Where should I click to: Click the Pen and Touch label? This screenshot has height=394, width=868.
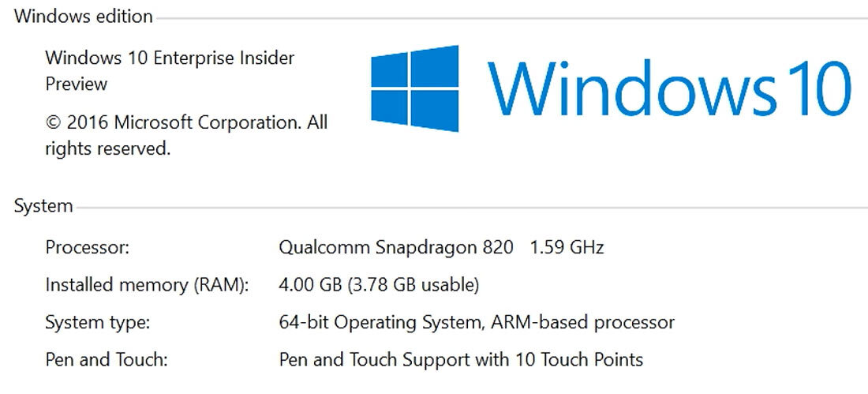(x=107, y=360)
